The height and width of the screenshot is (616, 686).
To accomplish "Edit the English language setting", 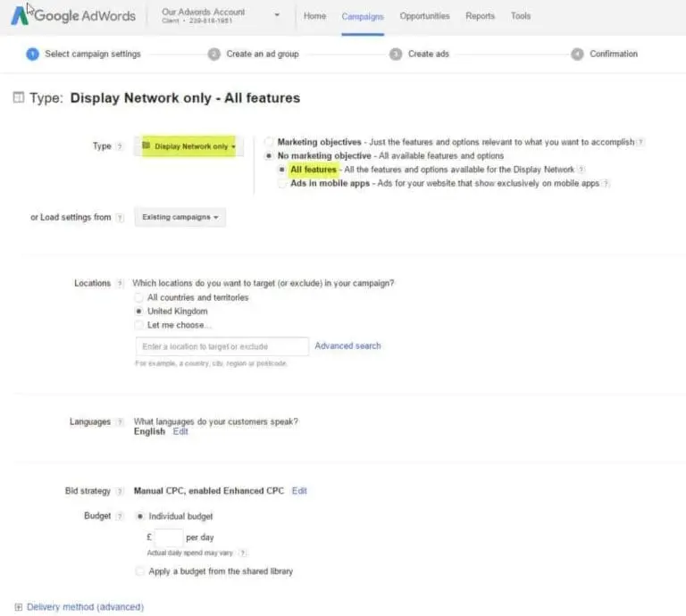I will pyautogui.click(x=180, y=431).
